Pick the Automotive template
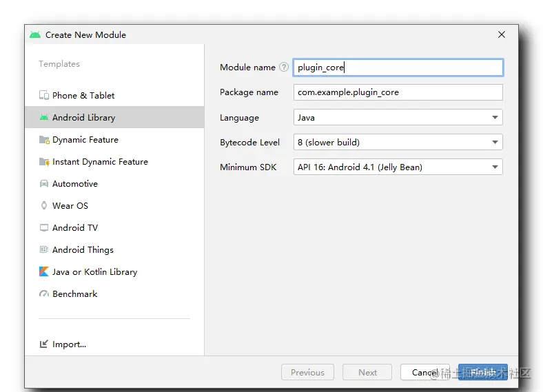Viewport: 543px width, 392px height. coord(114,183)
